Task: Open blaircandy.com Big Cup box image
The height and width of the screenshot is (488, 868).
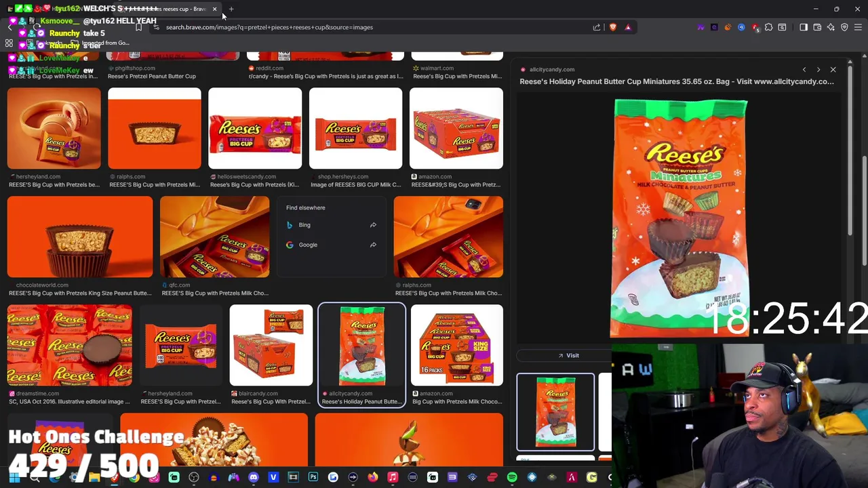Action: pos(271,345)
